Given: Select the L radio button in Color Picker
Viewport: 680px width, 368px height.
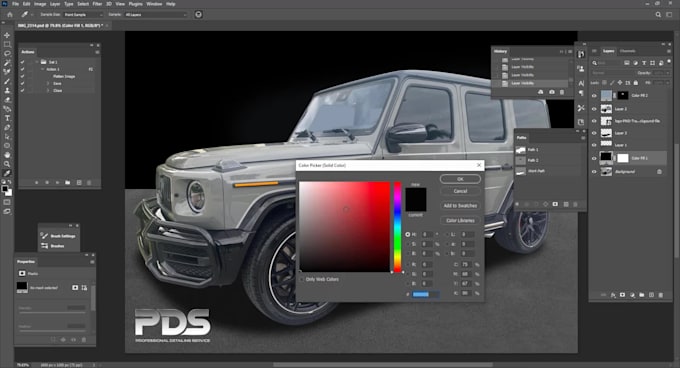Looking at the screenshot, I should 447,234.
